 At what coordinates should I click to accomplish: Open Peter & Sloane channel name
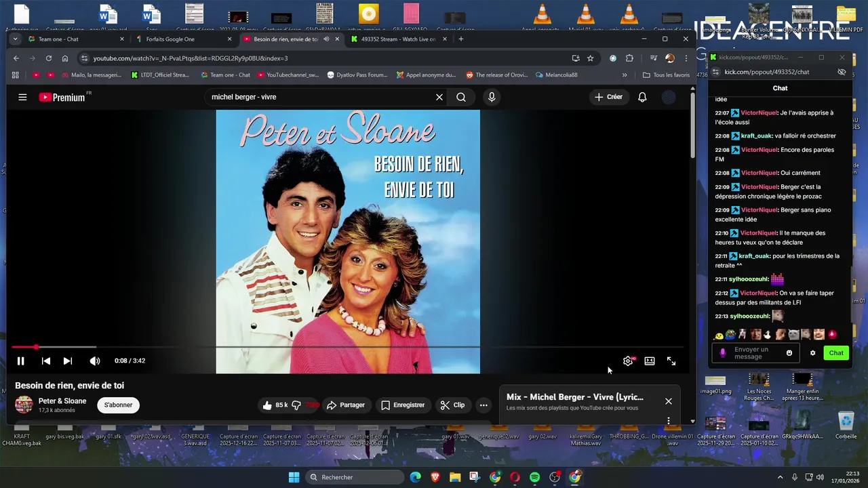(62, 401)
